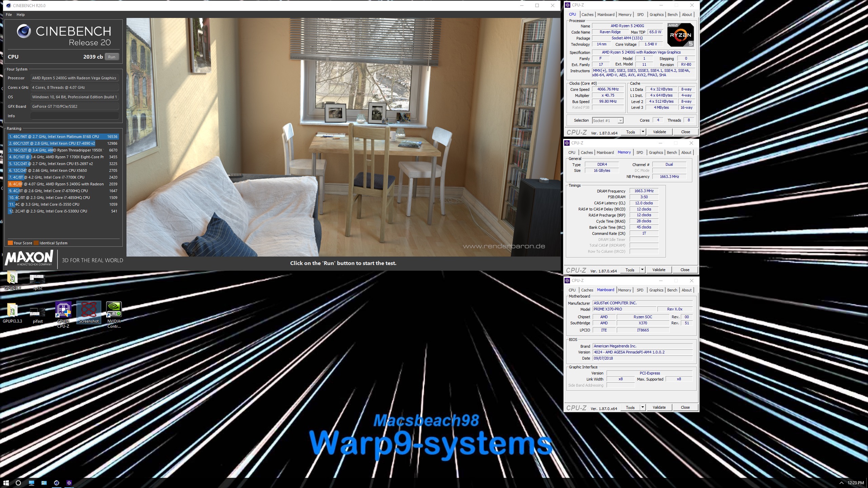Screen dimensions: 868x488
Task: Start the CPU test with the Run button
Action: click(112, 57)
